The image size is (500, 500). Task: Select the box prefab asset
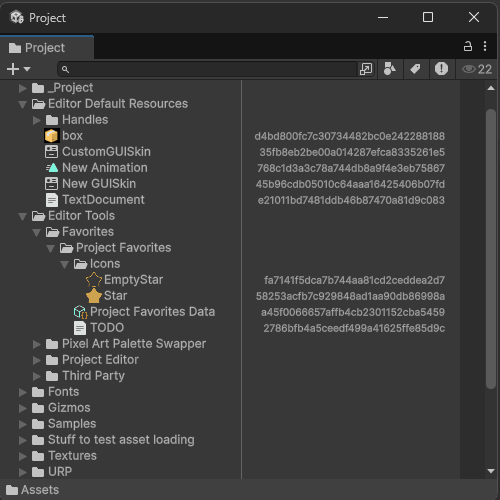(x=72, y=136)
